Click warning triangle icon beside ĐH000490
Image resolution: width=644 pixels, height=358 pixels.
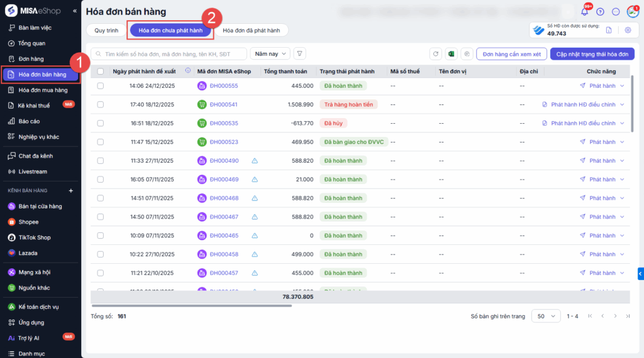point(255,161)
